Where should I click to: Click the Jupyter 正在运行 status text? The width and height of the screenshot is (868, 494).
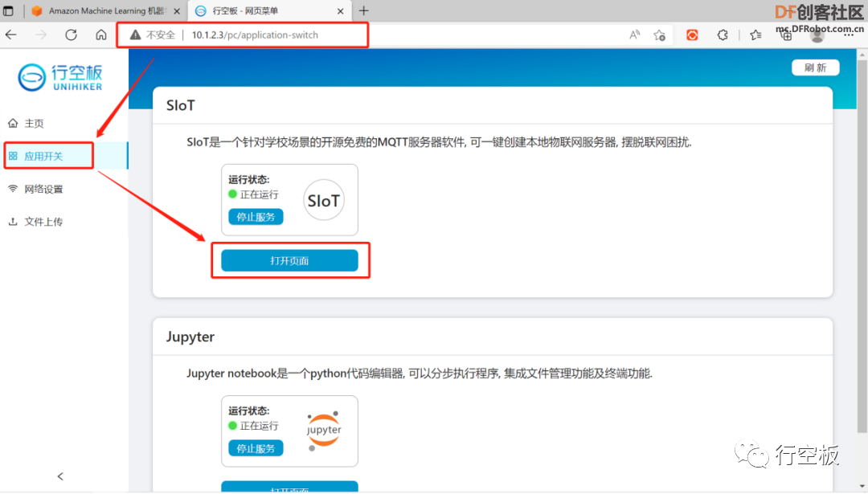click(x=259, y=426)
